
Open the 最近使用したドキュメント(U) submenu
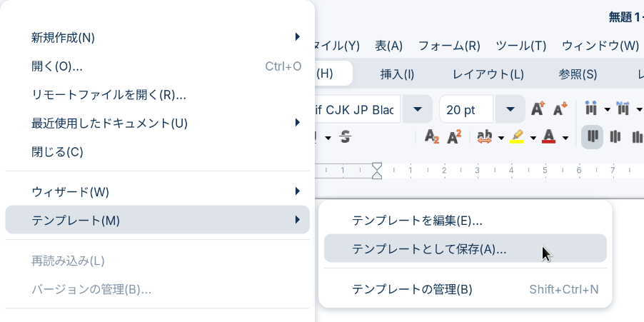tap(157, 123)
